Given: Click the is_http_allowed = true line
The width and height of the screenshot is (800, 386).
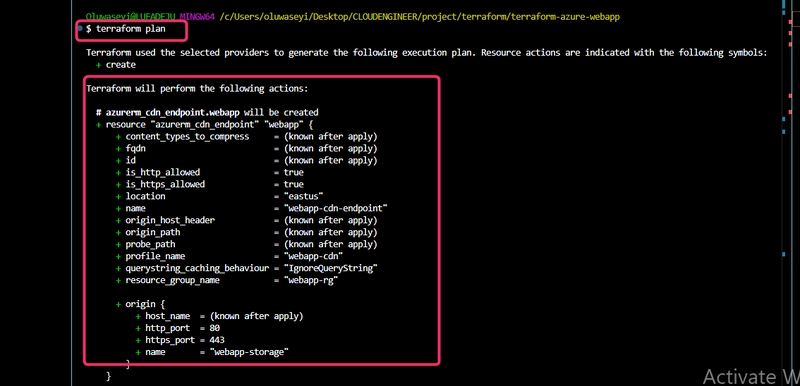Looking at the screenshot, I should tap(210, 172).
